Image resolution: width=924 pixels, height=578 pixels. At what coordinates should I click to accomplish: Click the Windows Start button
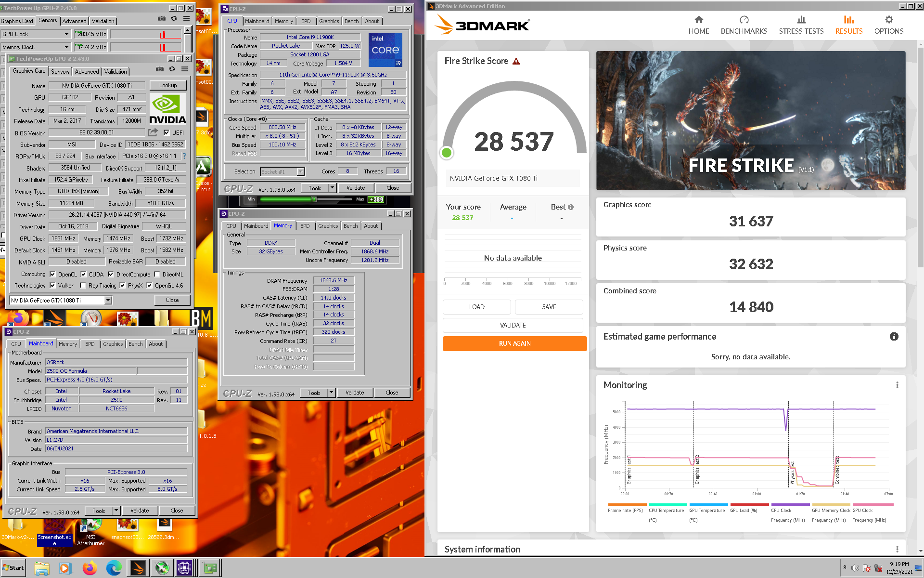point(13,567)
